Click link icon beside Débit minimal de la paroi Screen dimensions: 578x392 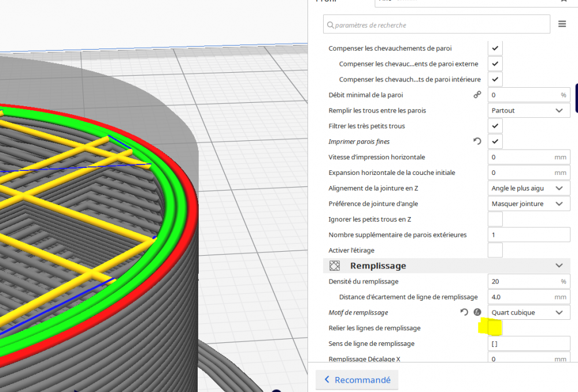click(477, 95)
